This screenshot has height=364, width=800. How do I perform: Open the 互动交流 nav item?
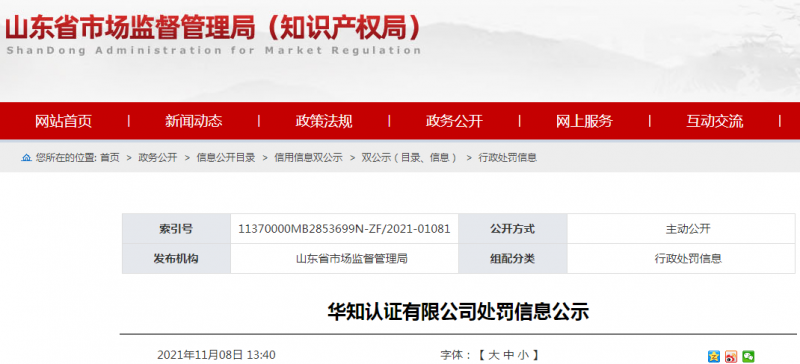[x=714, y=122]
